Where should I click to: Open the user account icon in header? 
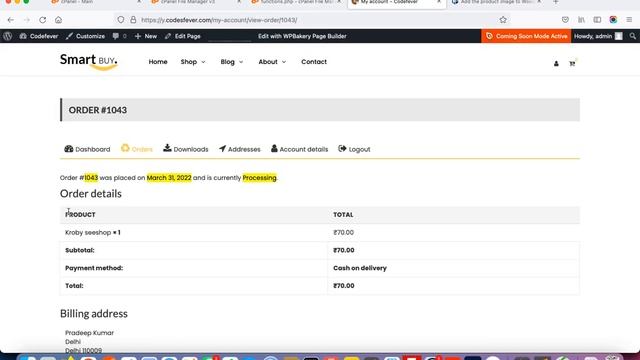(556, 63)
